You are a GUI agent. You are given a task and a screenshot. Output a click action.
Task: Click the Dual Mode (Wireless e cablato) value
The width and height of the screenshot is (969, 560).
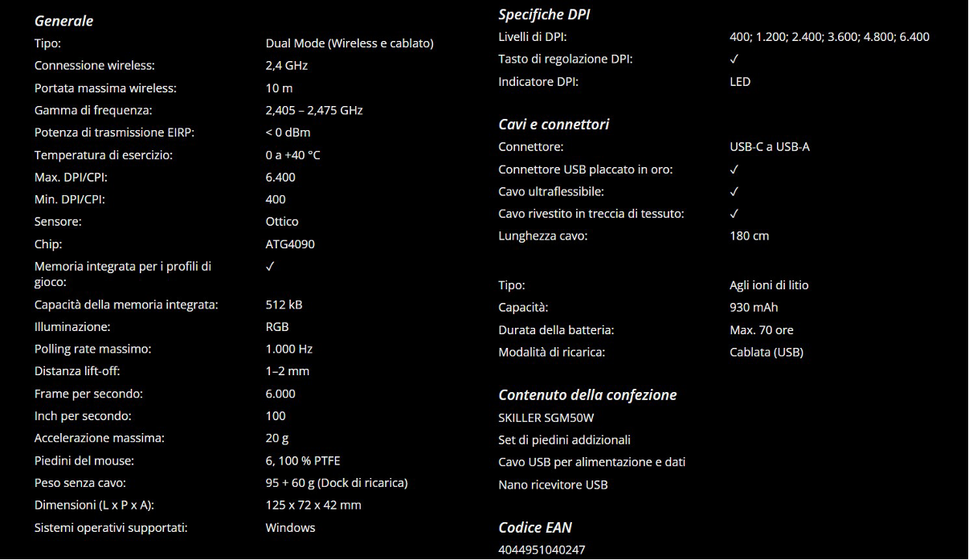click(350, 43)
